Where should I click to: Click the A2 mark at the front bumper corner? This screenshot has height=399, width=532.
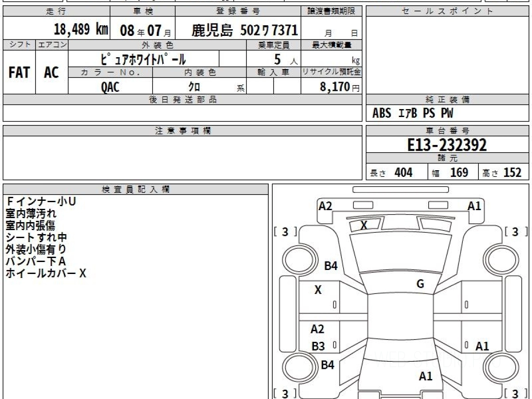click(x=325, y=206)
